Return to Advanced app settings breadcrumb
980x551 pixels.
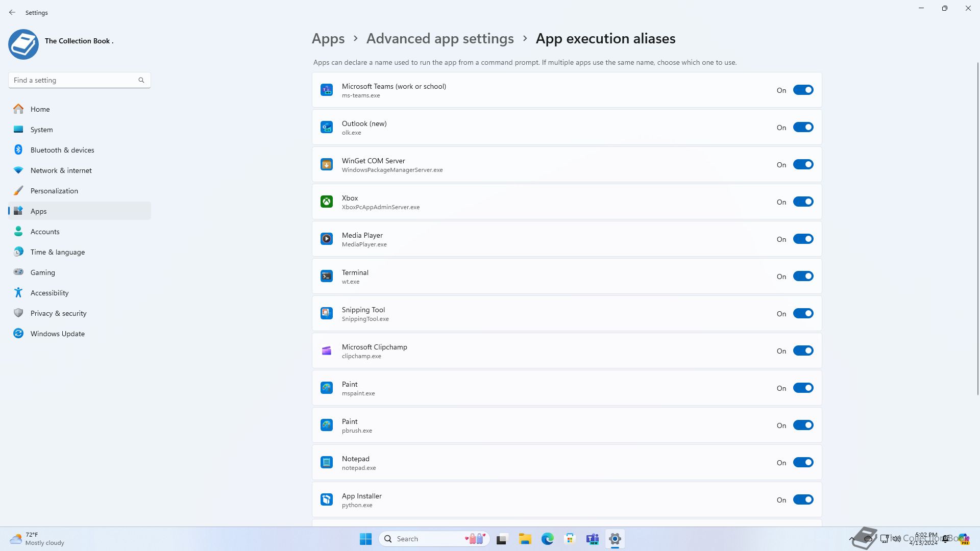[x=440, y=39]
